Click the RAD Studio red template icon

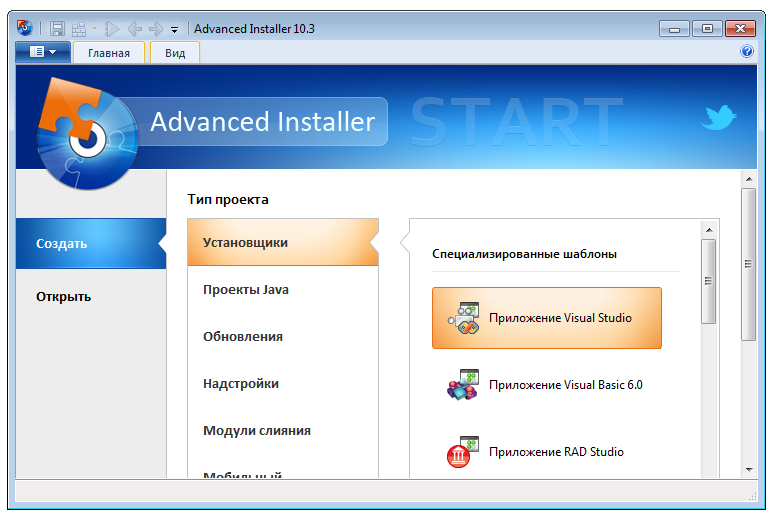(462, 452)
